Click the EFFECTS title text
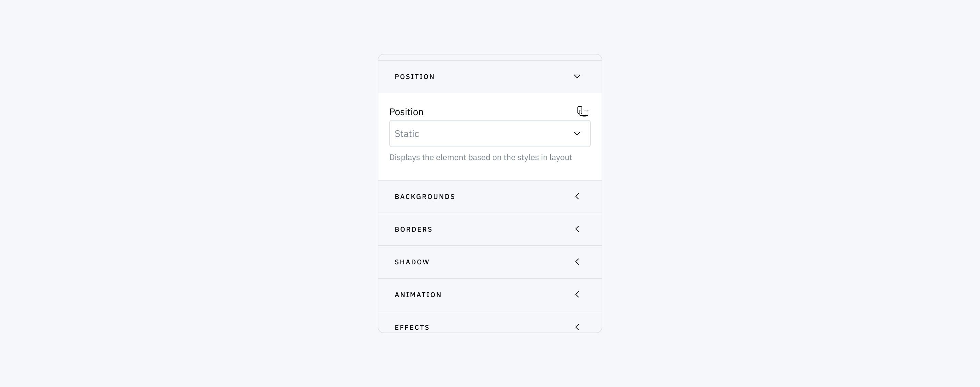980x387 pixels. pyautogui.click(x=412, y=328)
